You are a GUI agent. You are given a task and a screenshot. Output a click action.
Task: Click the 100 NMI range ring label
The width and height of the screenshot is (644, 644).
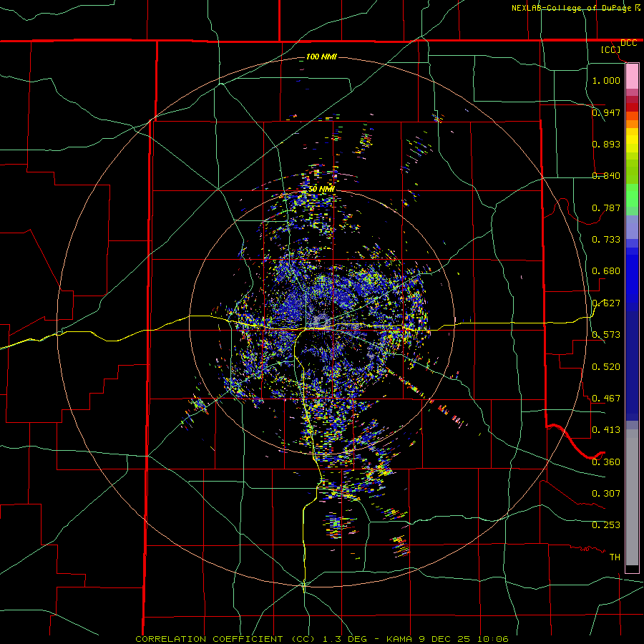(x=321, y=57)
